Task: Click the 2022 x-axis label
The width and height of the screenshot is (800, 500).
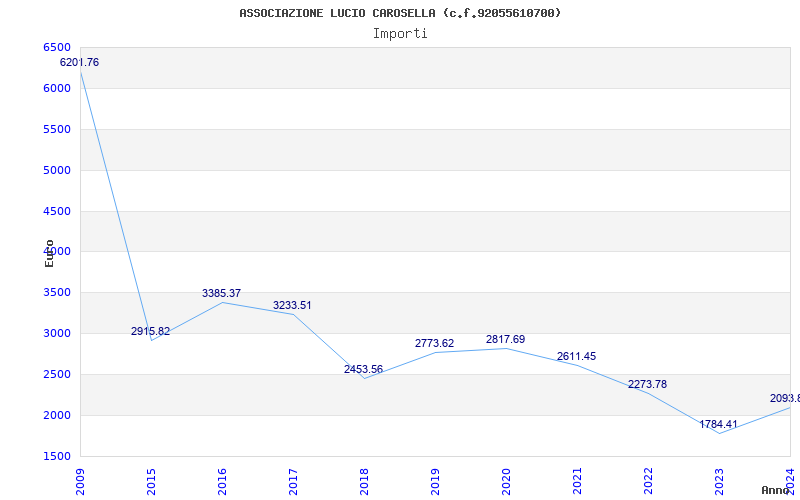Action: coord(648,481)
